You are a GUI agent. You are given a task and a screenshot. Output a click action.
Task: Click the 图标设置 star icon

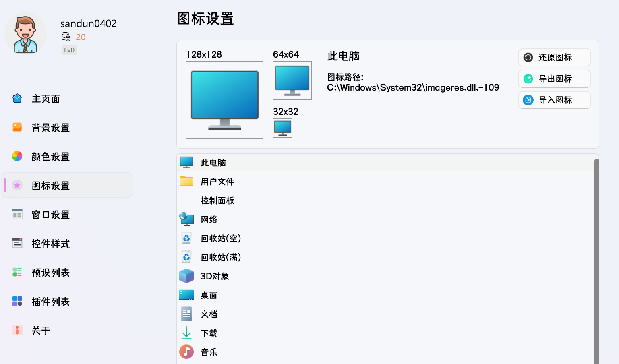pos(17,185)
